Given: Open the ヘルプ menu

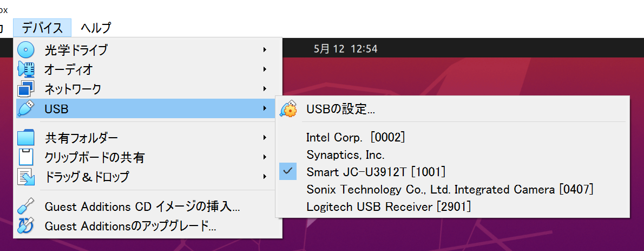Looking at the screenshot, I should 96,27.
